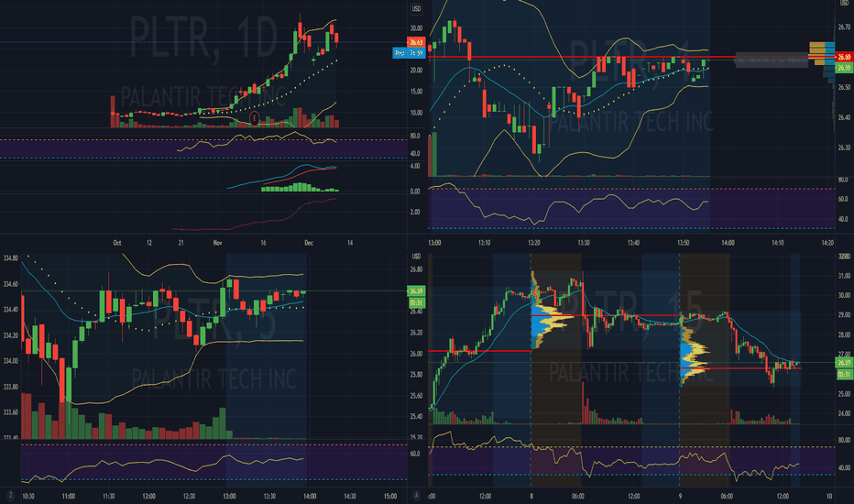854x504 pixels.
Task: Click the 26.30 price axis value
Action: [844, 148]
